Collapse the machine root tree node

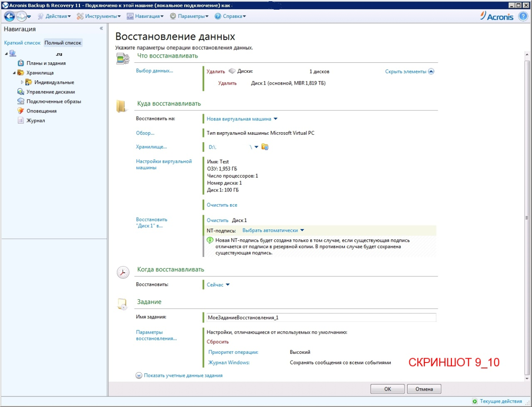pos(7,54)
